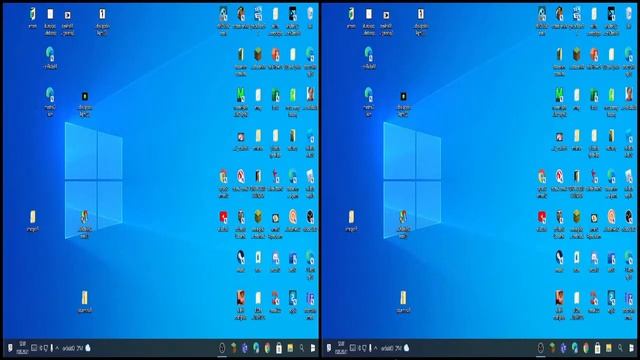Open the yellow File Explorer icon on the right copy's taskbar
This screenshot has height=360, width=640.
(609, 348)
